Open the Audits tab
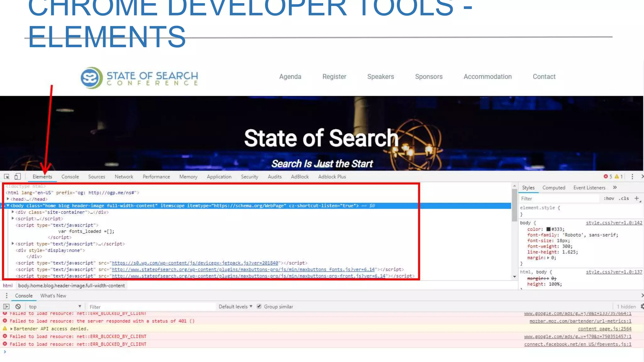 (275, 177)
